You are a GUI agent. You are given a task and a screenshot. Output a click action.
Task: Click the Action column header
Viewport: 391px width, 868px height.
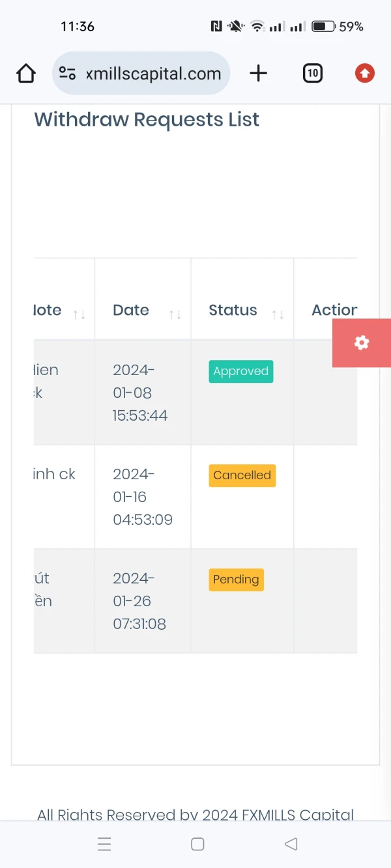coord(334,310)
